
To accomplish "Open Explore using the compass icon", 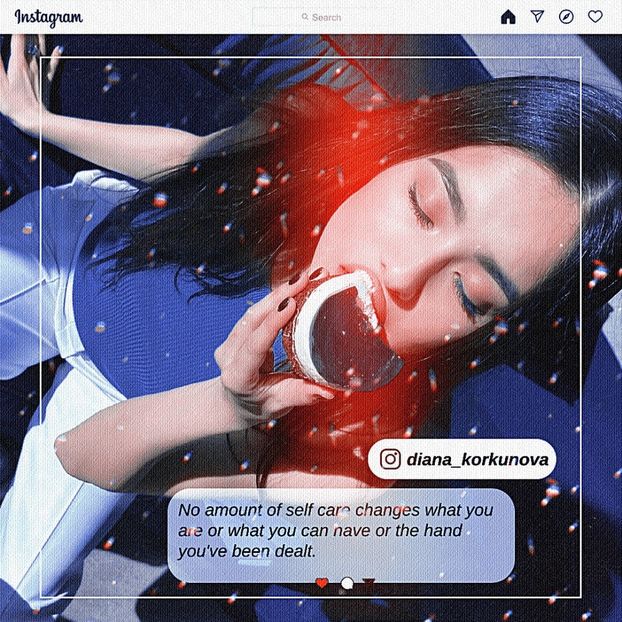I will point(566,17).
